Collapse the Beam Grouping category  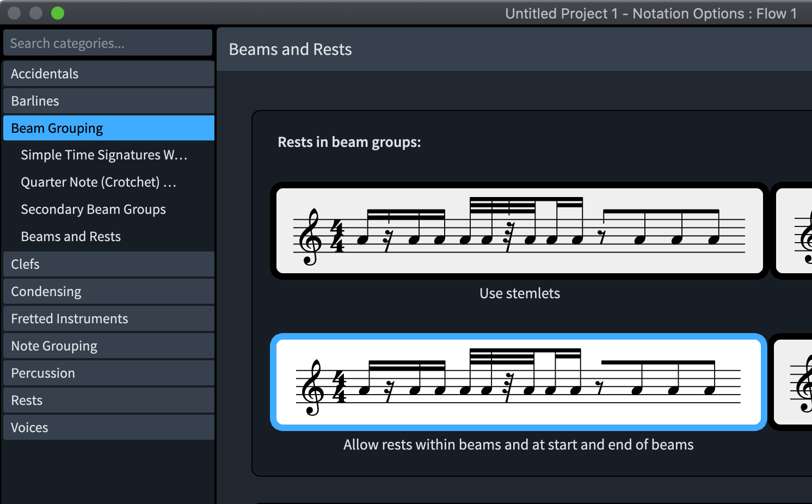[x=108, y=128]
